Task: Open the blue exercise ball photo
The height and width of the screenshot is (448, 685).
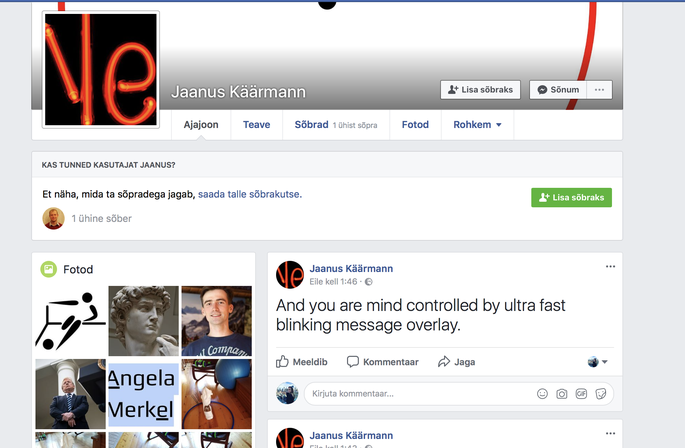Action: tap(217, 394)
